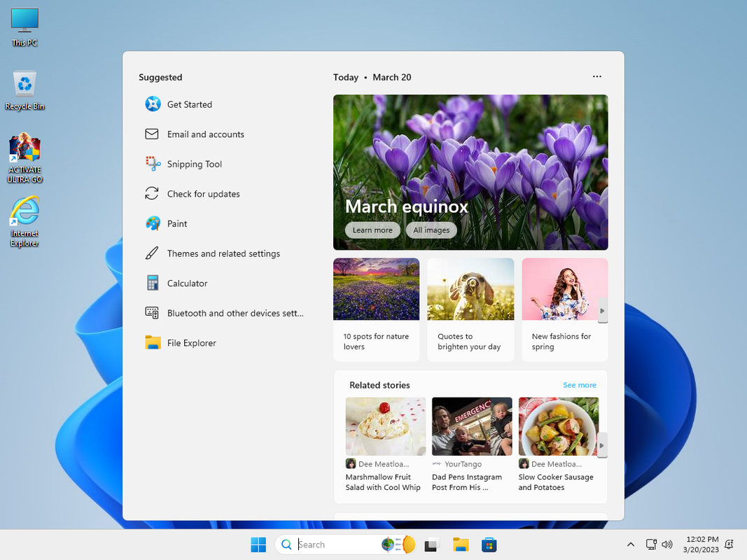This screenshot has width=747, height=560.
Task: Click the Themes settings brush icon
Action: click(152, 253)
